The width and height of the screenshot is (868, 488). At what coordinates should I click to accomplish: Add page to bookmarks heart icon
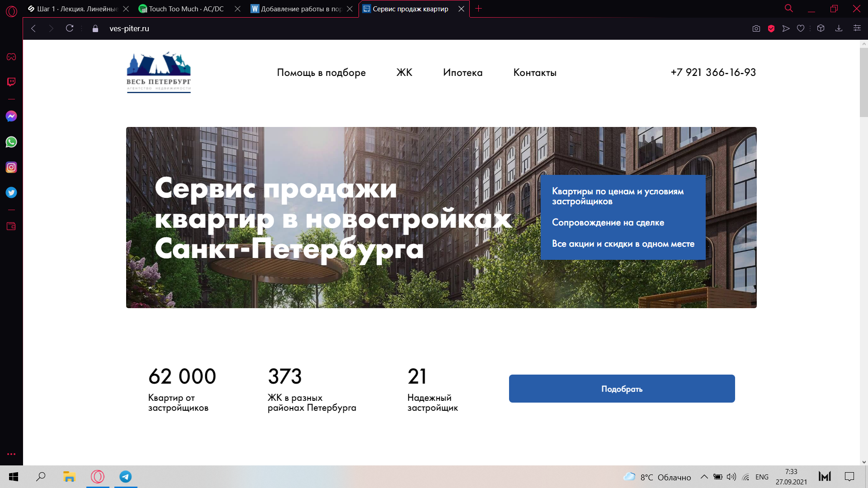[801, 28]
